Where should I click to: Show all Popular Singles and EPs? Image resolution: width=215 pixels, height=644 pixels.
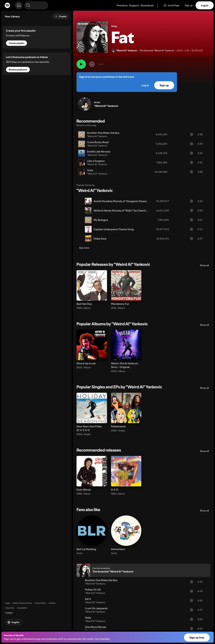tap(204, 388)
